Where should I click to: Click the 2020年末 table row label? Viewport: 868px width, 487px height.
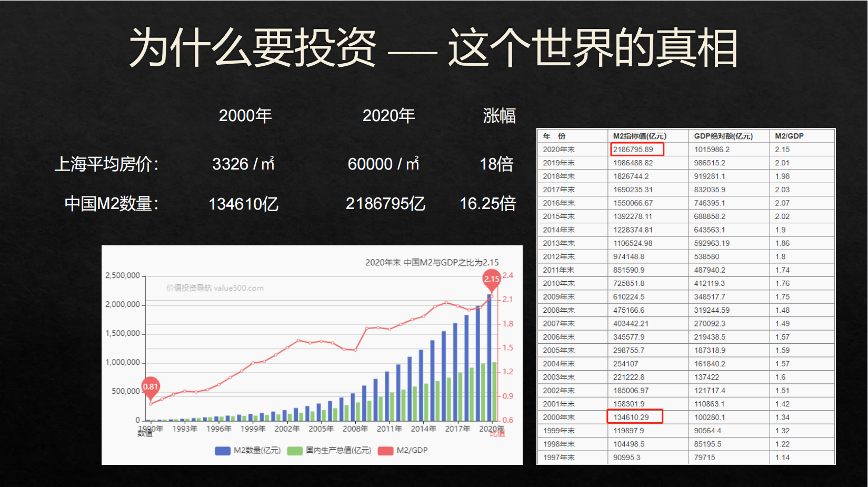pos(559,150)
